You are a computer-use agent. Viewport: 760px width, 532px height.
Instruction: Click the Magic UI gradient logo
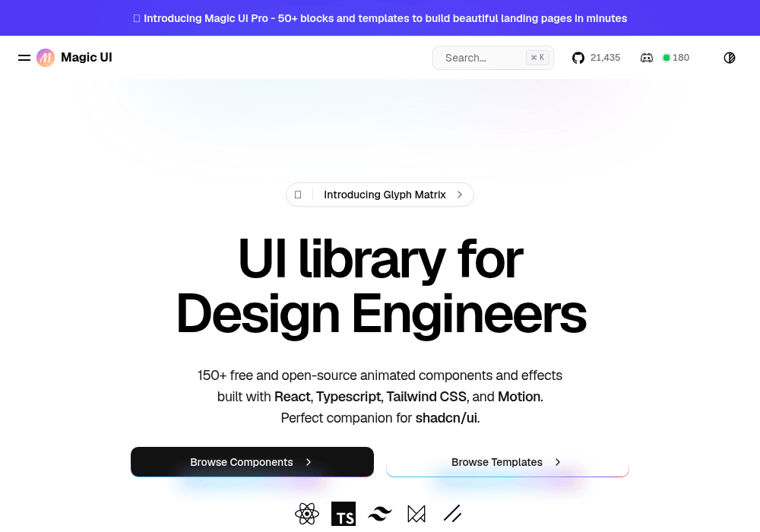46,58
